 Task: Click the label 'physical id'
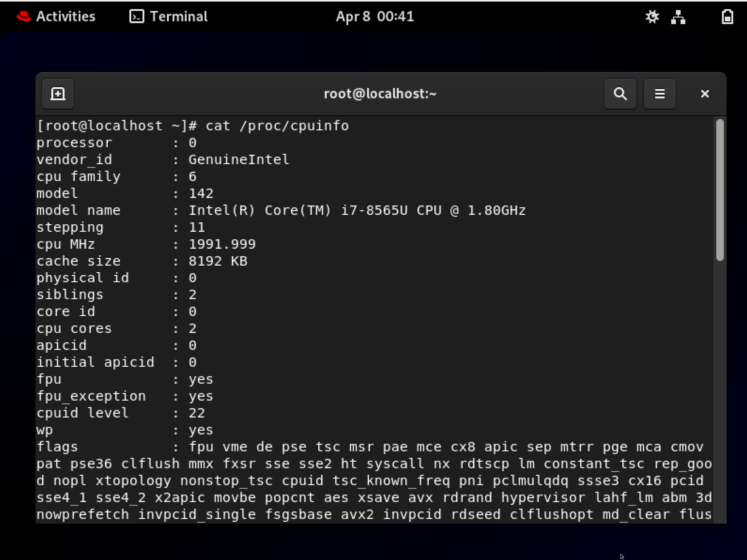coord(83,278)
